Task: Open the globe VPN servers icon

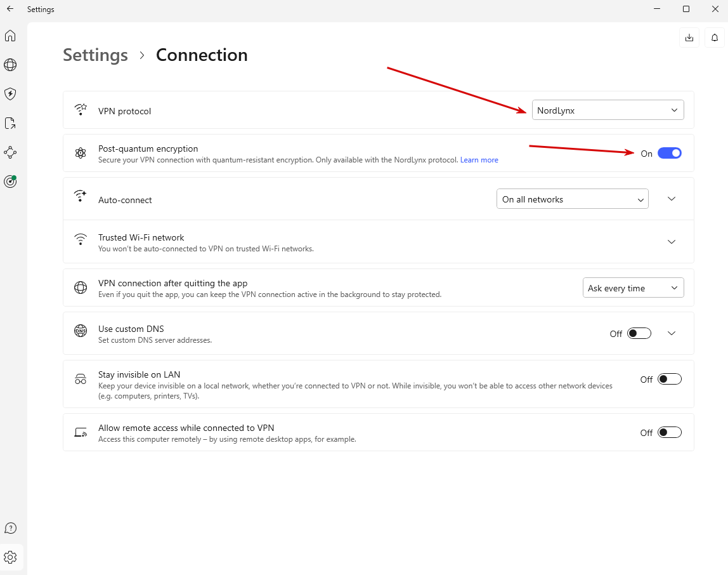Action: 10,65
